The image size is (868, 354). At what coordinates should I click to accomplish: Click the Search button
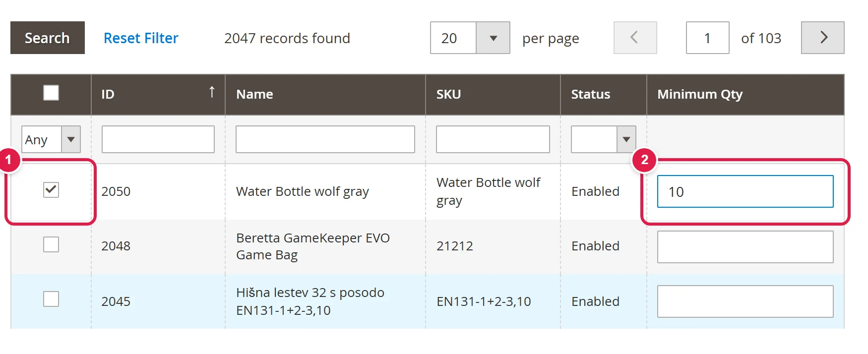(48, 38)
